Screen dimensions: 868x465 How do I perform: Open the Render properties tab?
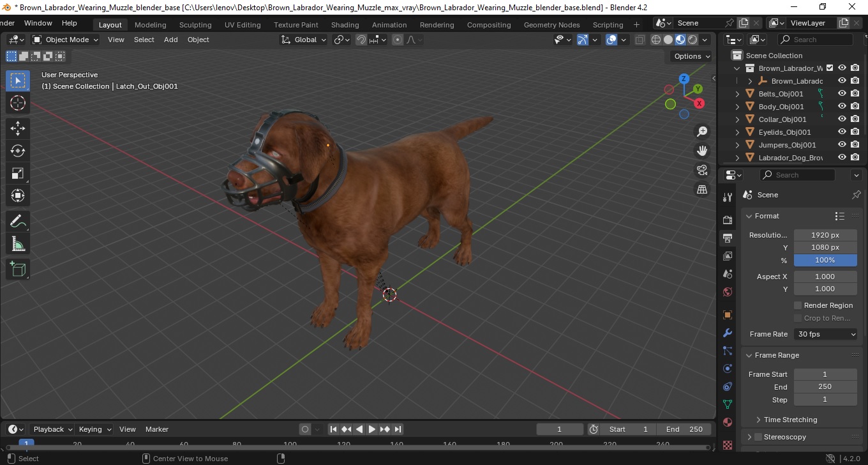click(x=727, y=220)
